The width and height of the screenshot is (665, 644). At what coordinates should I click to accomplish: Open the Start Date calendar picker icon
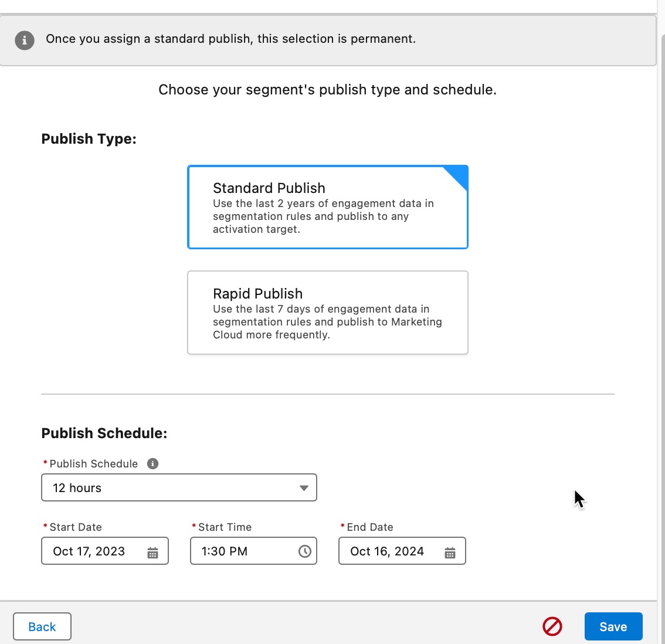[152, 553]
